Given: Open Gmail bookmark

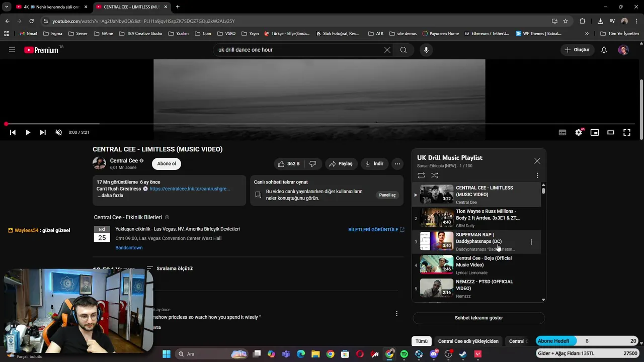Looking at the screenshot, I should pyautogui.click(x=28, y=34).
